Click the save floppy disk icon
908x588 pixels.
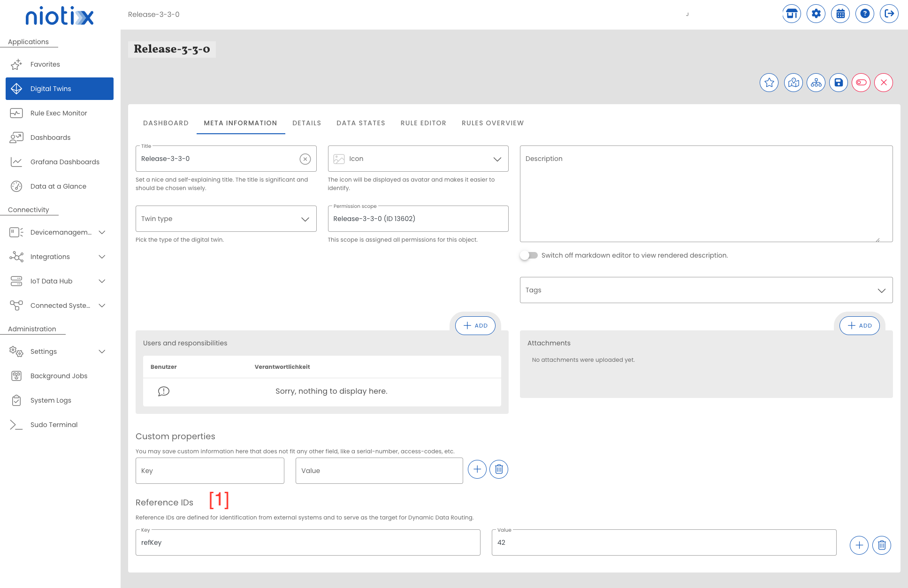[x=838, y=83]
